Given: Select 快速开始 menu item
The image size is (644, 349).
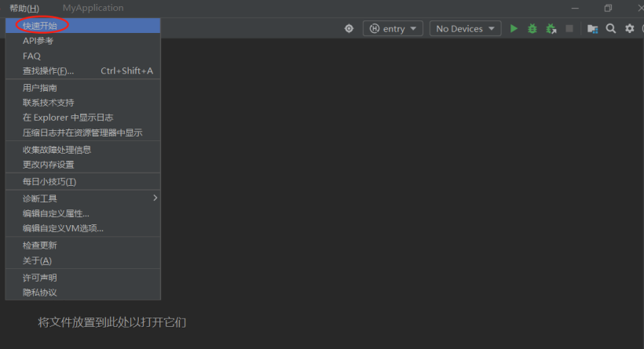Looking at the screenshot, I should click(x=83, y=26).
